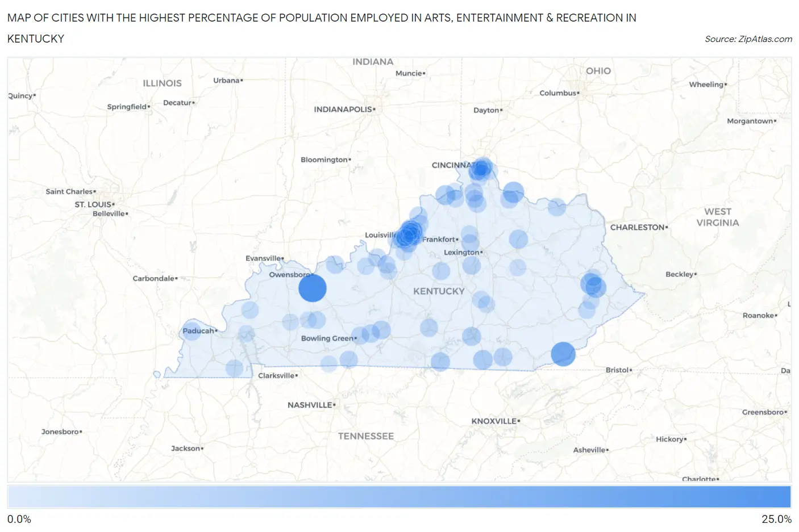Click the large dark bubble near Owensboro
The height and width of the screenshot is (532, 799).
coord(313,288)
